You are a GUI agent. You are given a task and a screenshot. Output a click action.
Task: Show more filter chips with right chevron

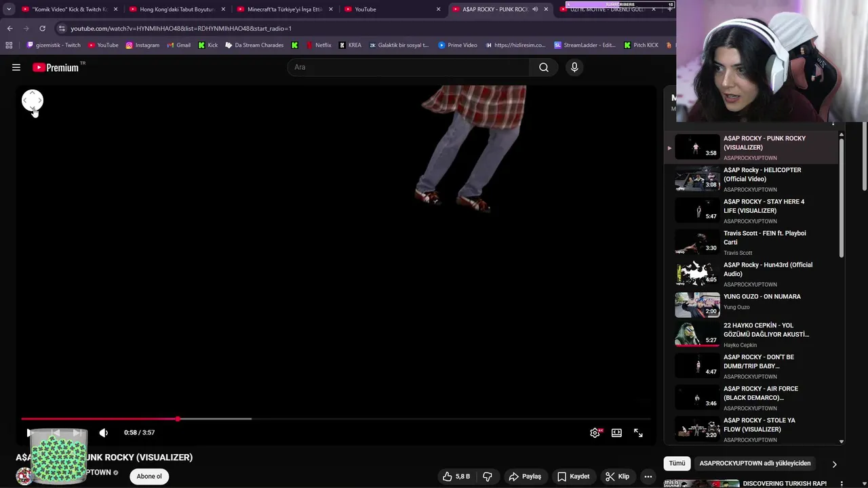point(834,464)
